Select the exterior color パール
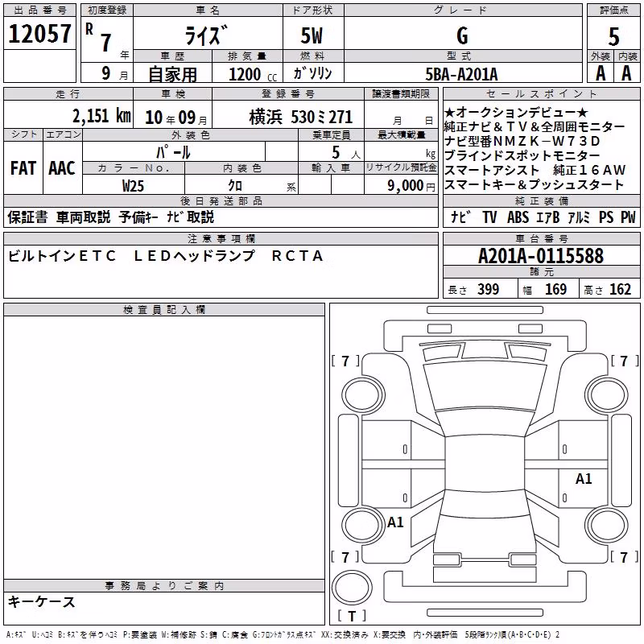 pos(173,152)
